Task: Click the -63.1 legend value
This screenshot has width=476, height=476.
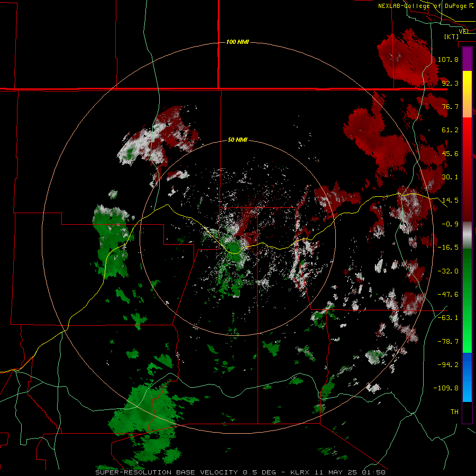Action: (448, 318)
